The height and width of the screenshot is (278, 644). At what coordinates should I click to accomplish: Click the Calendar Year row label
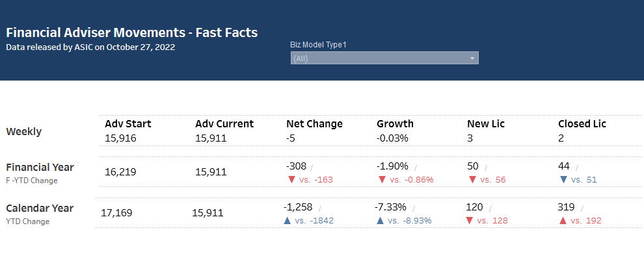[x=40, y=208]
